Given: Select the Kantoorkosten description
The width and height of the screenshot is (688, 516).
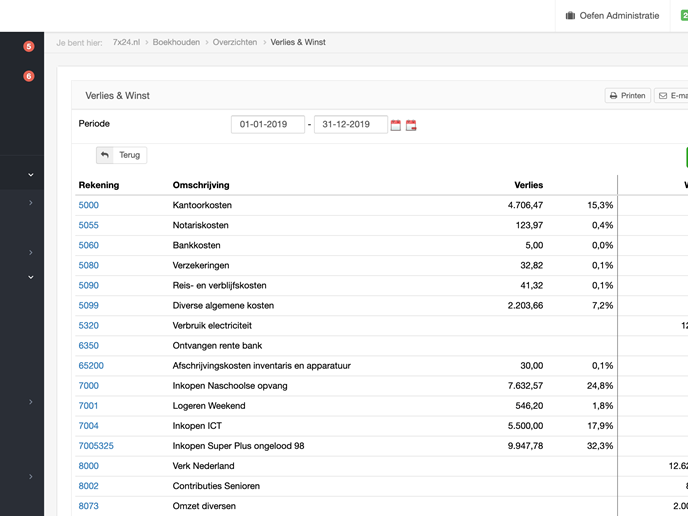Looking at the screenshot, I should pos(202,205).
